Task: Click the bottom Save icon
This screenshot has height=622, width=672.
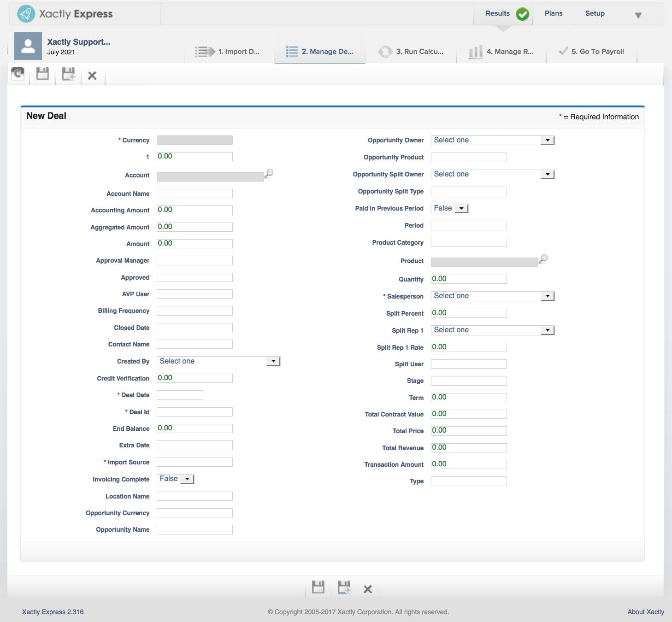Action: tap(318, 587)
